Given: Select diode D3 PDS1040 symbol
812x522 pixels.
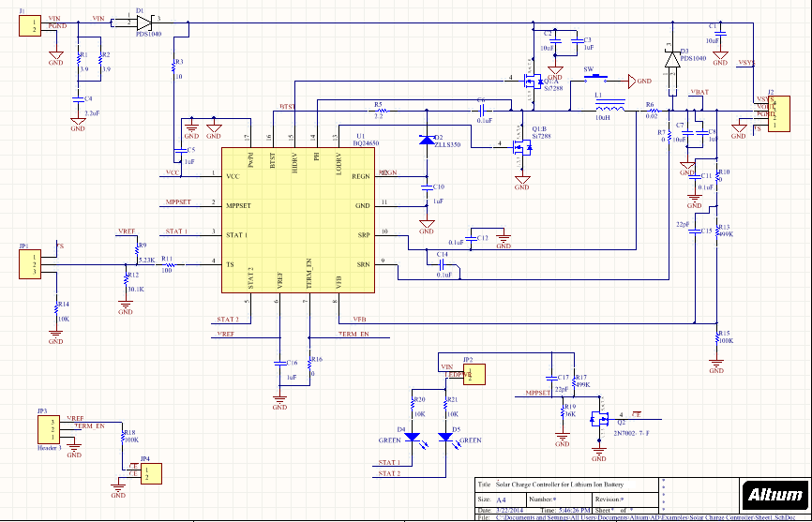Looking at the screenshot, I should tap(672, 60).
